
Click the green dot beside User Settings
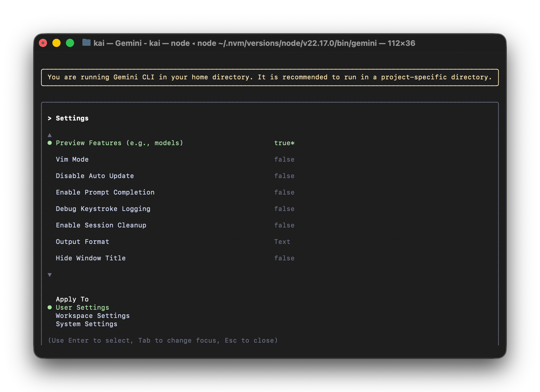point(50,308)
